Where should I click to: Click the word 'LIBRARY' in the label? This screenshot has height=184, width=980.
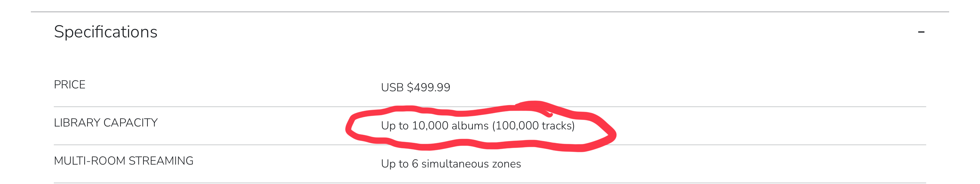77,123
